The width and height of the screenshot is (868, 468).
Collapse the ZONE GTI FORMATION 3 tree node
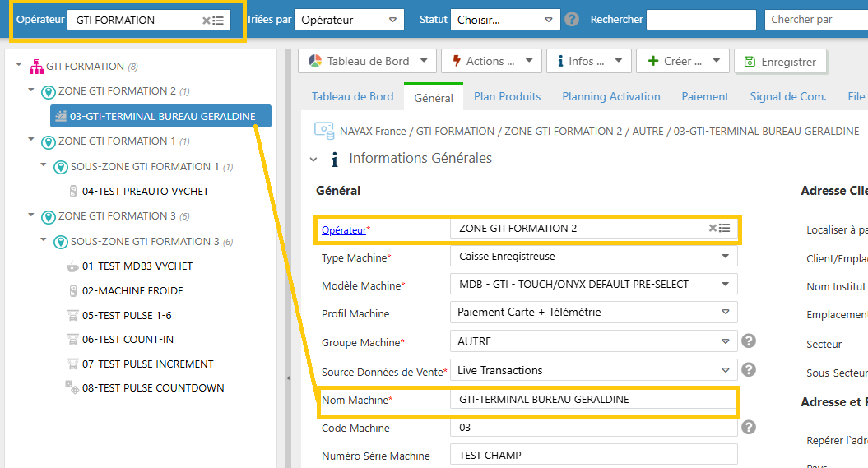(x=31, y=215)
